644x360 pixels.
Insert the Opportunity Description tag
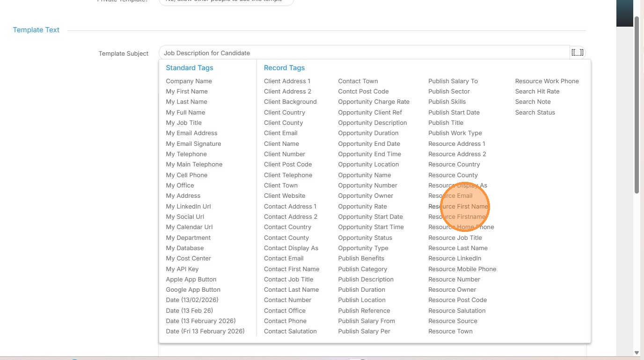coord(373,122)
